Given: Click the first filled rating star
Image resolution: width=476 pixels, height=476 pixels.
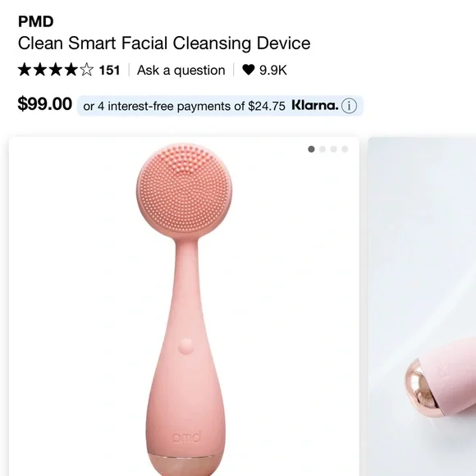Looking at the screenshot, I should 25,70.
